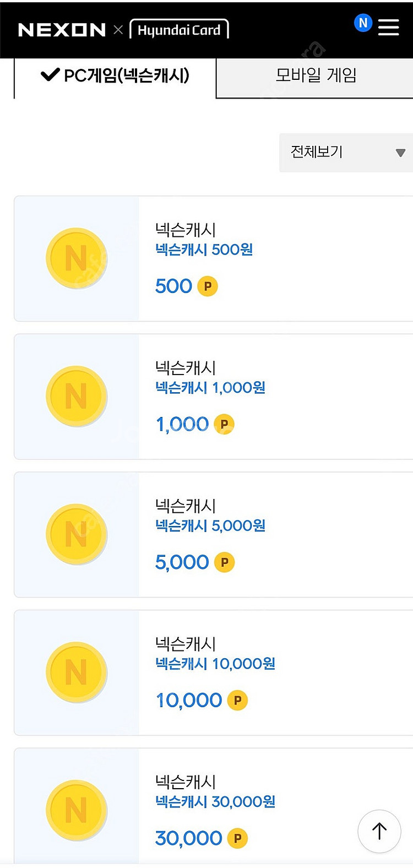The width and height of the screenshot is (413, 868).
Task: Tap the blue N profile badge
Action: pyautogui.click(x=363, y=23)
